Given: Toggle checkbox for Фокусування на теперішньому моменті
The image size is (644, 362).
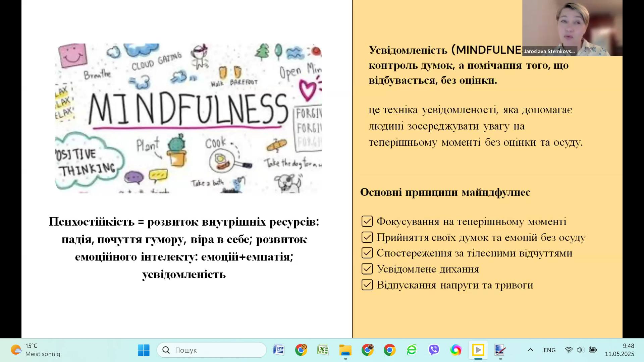Looking at the screenshot, I should click(x=367, y=221).
